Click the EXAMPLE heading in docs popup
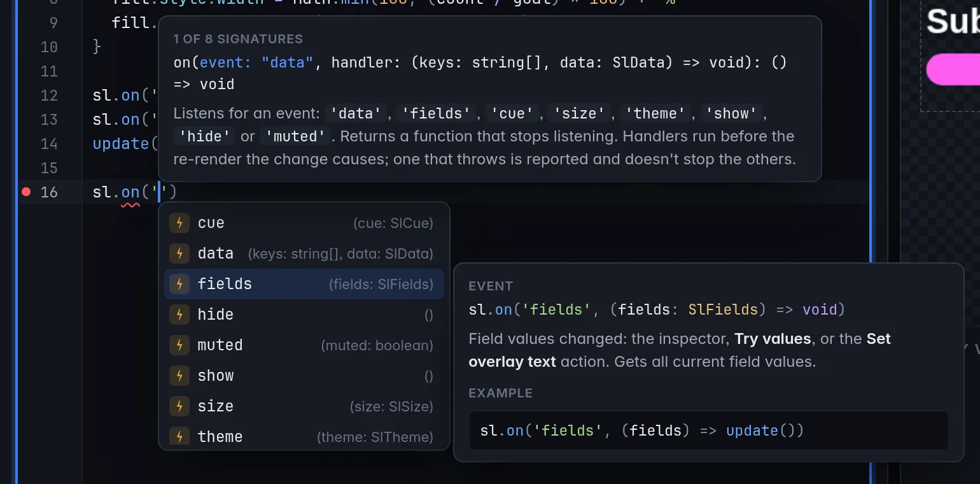Viewport: 980px width, 484px height. [501, 393]
